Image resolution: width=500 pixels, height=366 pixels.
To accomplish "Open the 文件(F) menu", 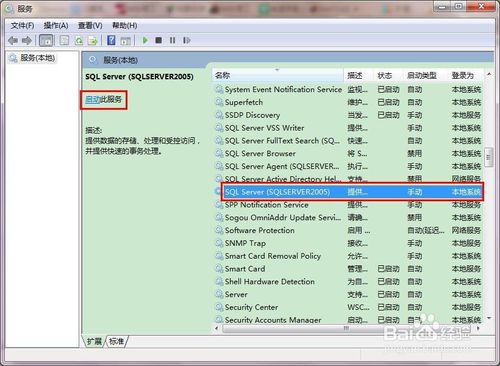I will tap(22, 25).
